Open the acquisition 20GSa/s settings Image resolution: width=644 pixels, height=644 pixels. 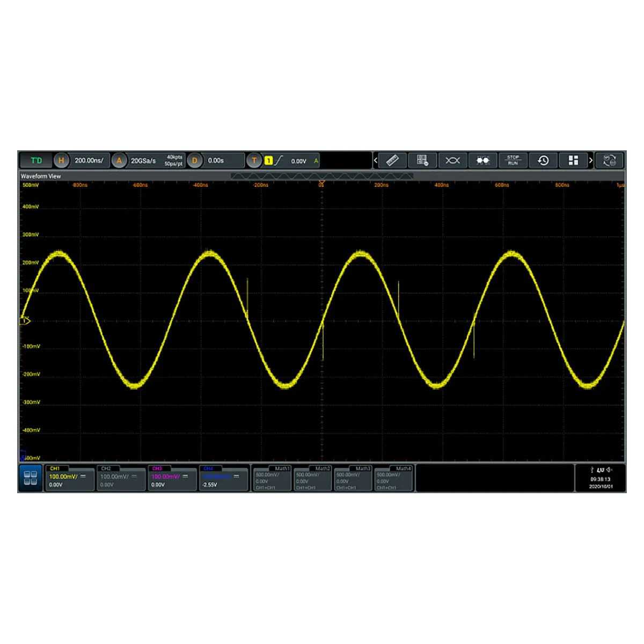(144, 160)
